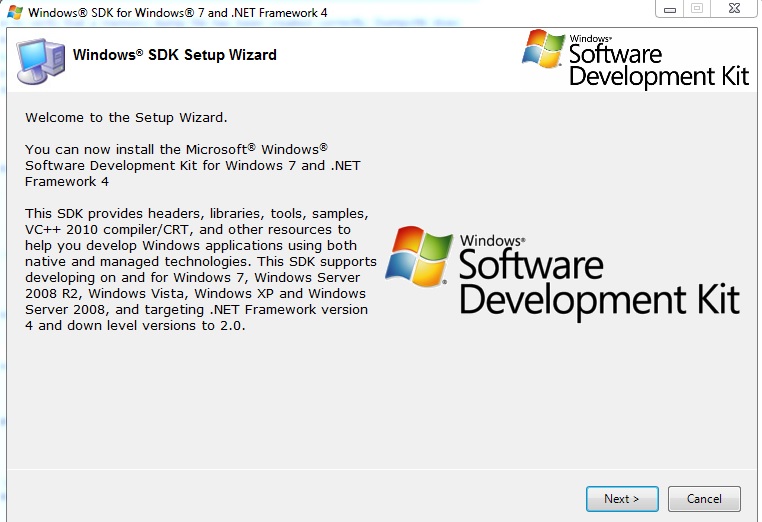Viewport: 762px width, 522px height.
Task: Click the "This SDK provides headers" paragraph
Action: [x=201, y=269]
